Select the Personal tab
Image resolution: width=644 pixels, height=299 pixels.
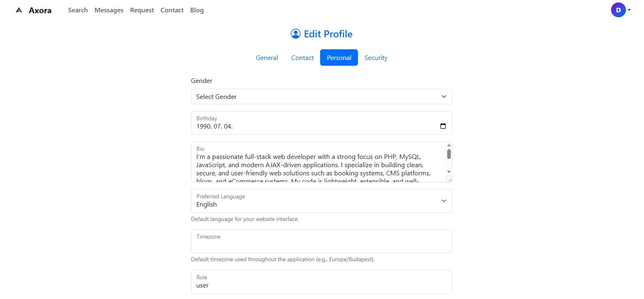pyautogui.click(x=339, y=58)
